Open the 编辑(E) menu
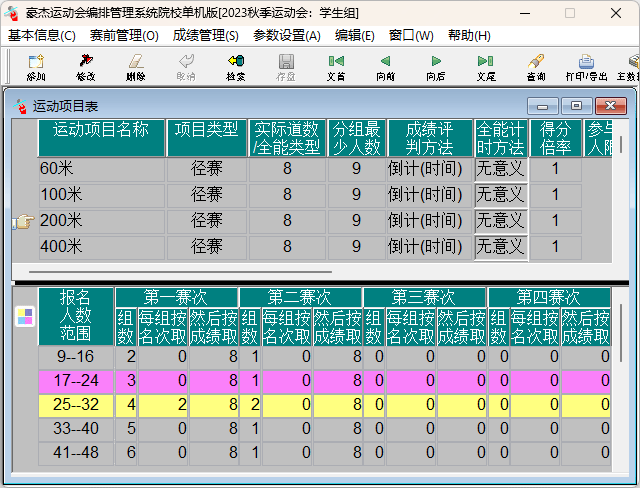 coord(354,35)
